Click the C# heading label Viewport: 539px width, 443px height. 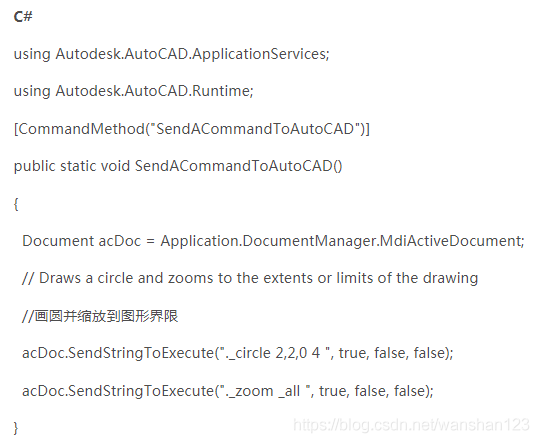23,16
